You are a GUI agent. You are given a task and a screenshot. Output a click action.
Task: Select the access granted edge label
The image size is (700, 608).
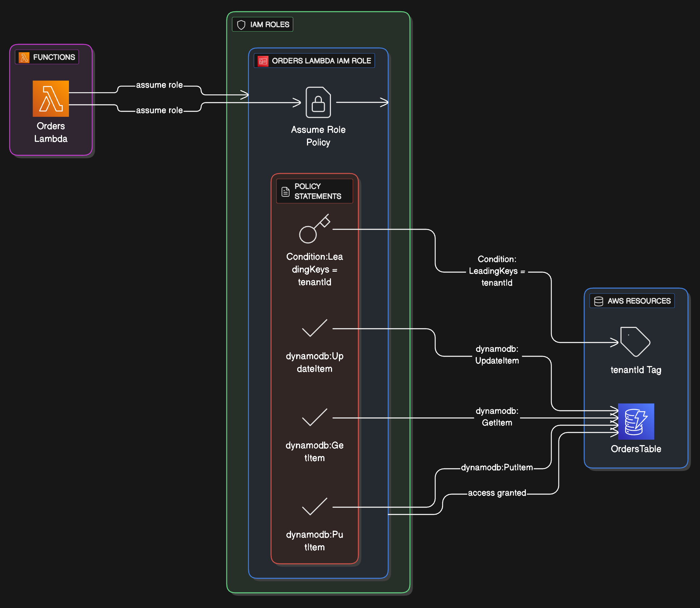pos(497,493)
